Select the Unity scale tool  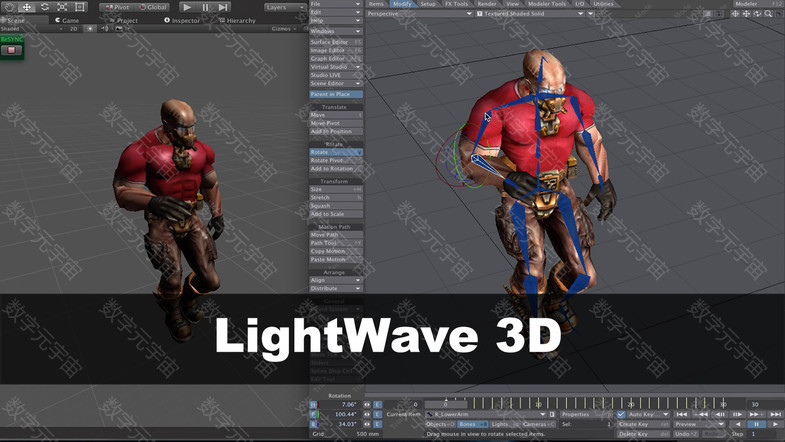(x=62, y=7)
